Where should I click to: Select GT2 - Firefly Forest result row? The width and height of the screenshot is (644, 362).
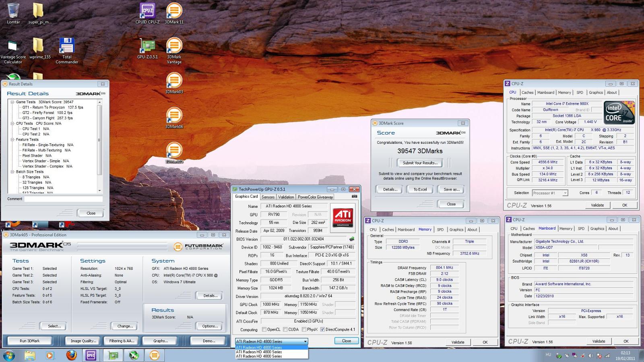(47, 113)
